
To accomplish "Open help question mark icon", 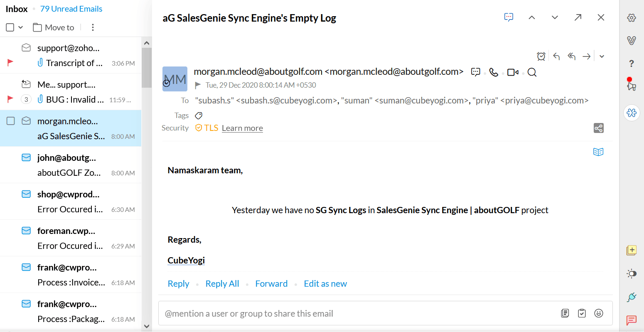I will coord(632,63).
